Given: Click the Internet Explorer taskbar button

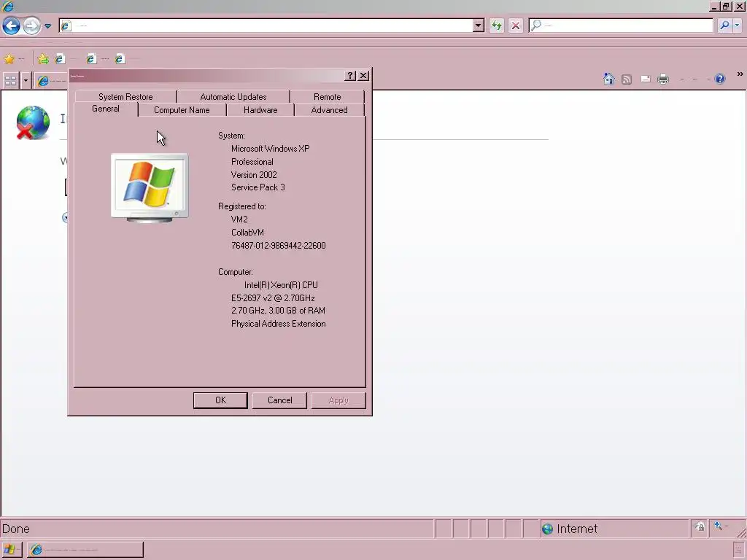Looking at the screenshot, I should [x=85, y=550].
